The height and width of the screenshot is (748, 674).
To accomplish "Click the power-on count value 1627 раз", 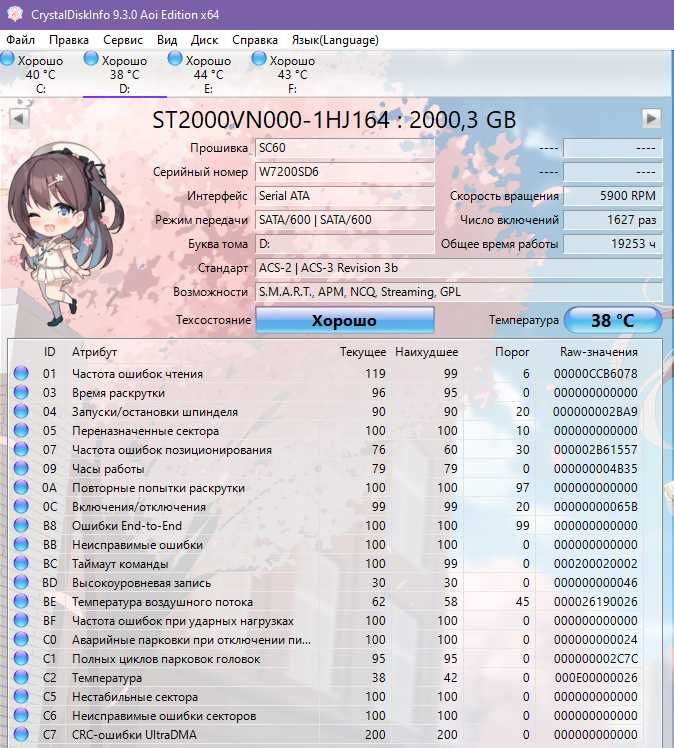I will tap(612, 220).
